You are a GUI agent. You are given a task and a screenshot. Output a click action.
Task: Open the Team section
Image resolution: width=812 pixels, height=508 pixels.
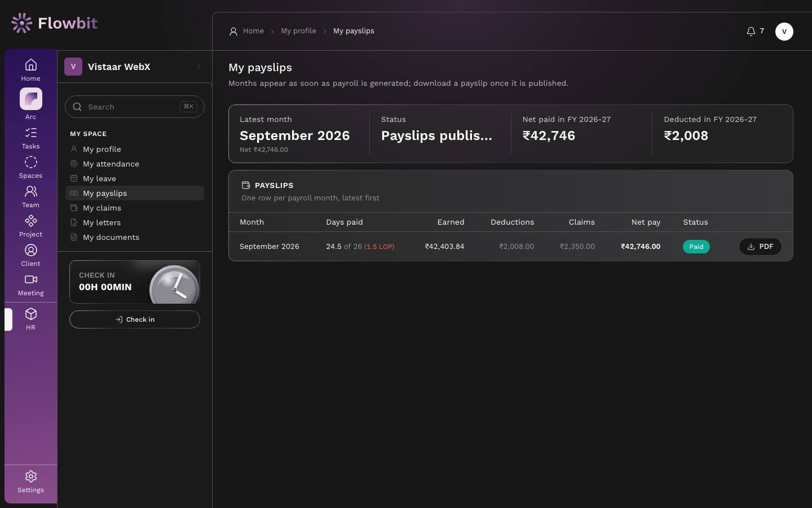click(30, 196)
